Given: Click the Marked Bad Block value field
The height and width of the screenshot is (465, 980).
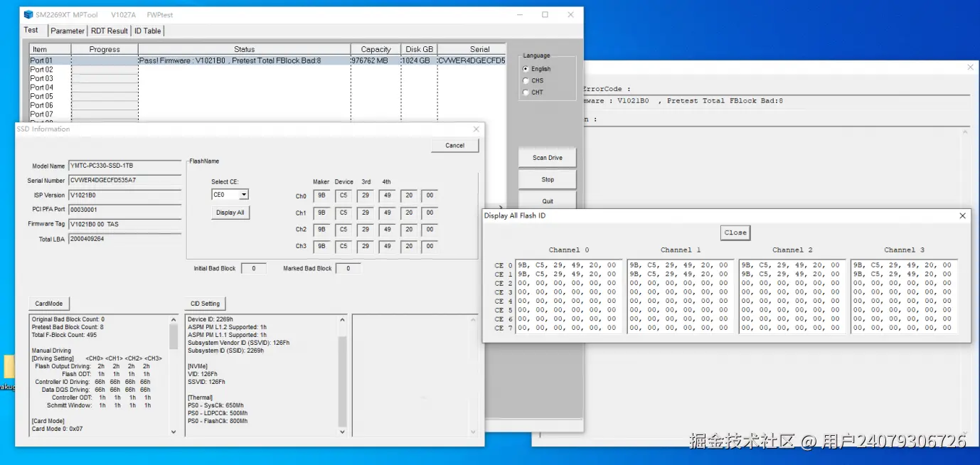Looking at the screenshot, I should [x=348, y=268].
